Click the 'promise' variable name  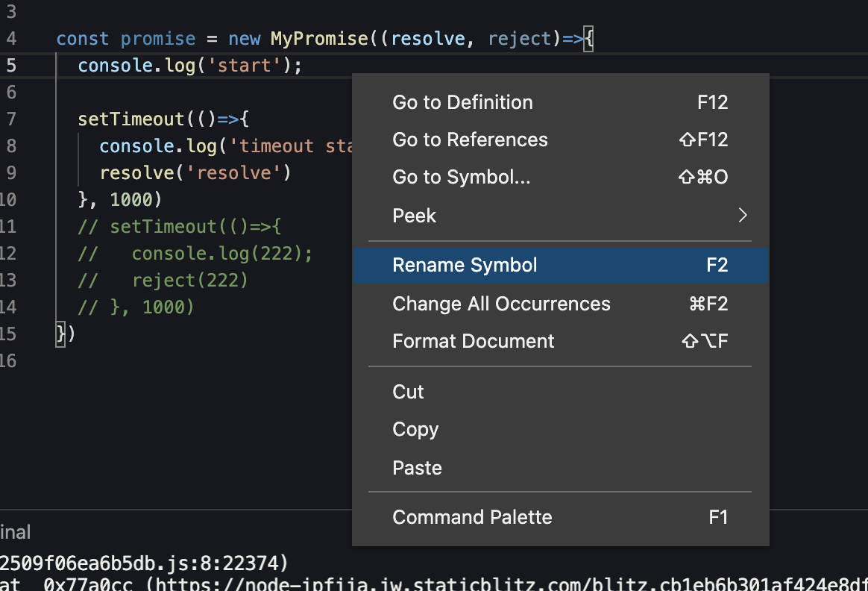(158, 39)
